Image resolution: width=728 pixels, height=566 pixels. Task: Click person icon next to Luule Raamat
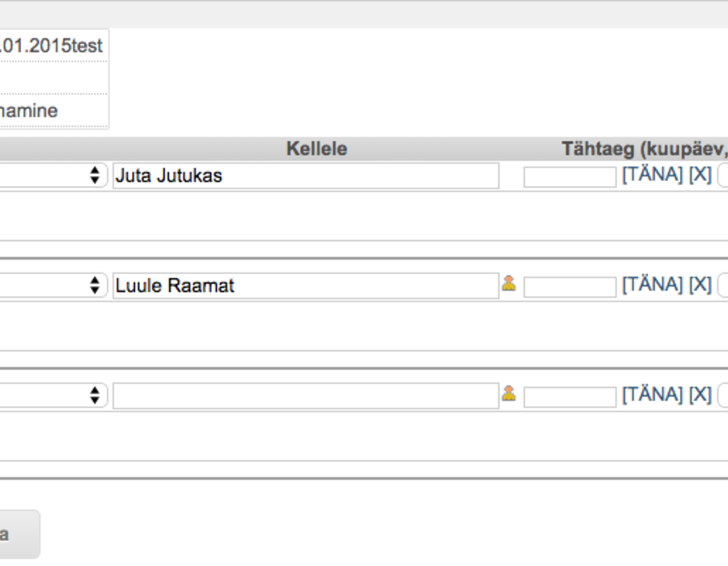pos(509,283)
